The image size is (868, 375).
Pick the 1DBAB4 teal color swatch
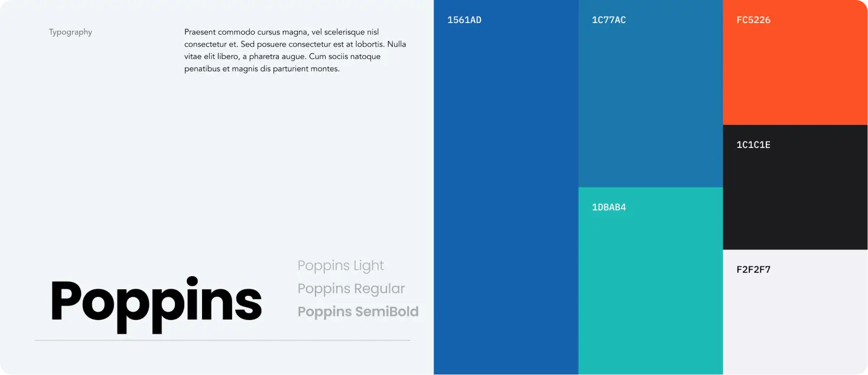point(651,281)
